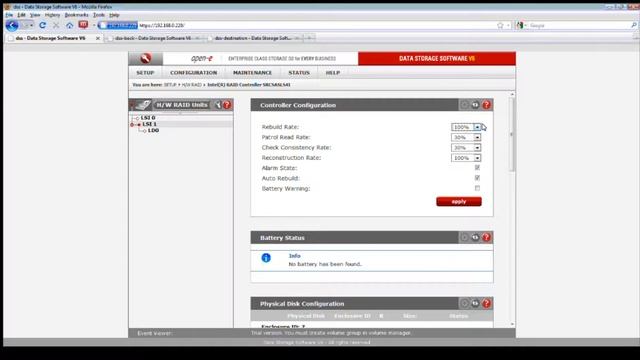The image size is (640, 360).
Task: Click the scroll-down arrow of the page scrollbar
Action: pos(512,324)
